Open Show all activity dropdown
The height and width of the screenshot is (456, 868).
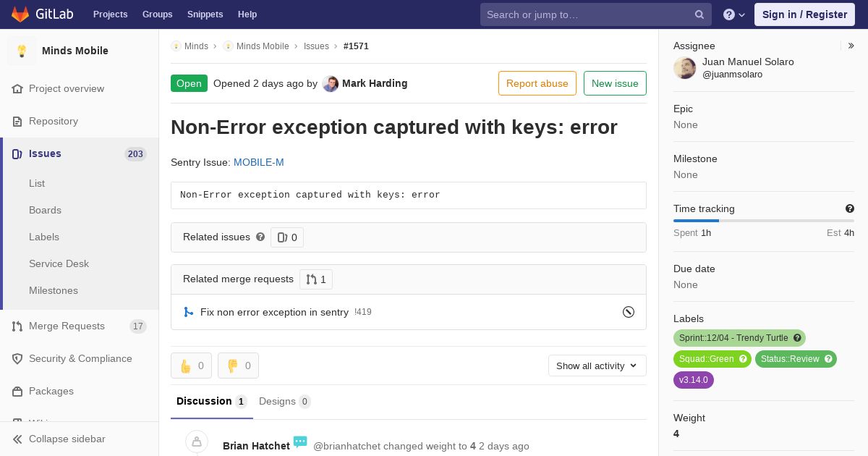click(x=597, y=366)
